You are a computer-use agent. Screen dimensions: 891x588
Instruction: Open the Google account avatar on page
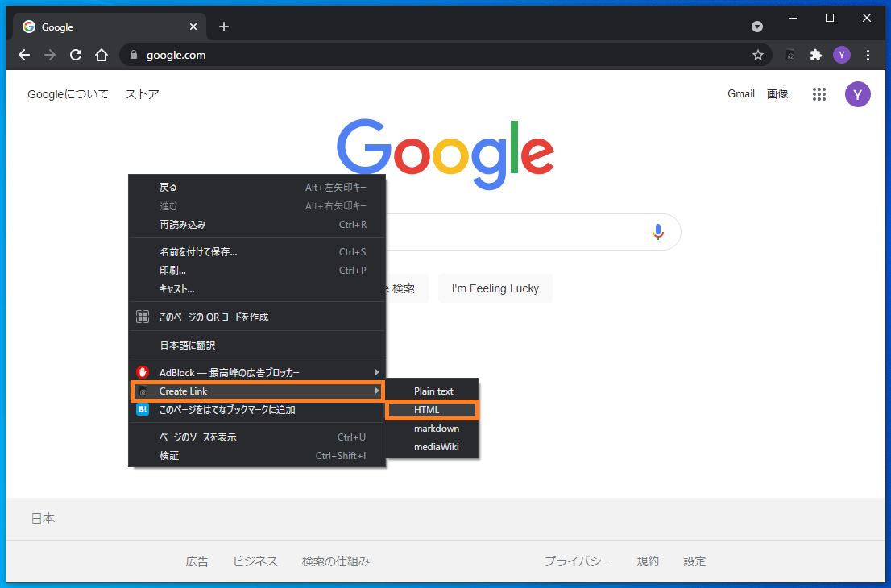tap(857, 94)
